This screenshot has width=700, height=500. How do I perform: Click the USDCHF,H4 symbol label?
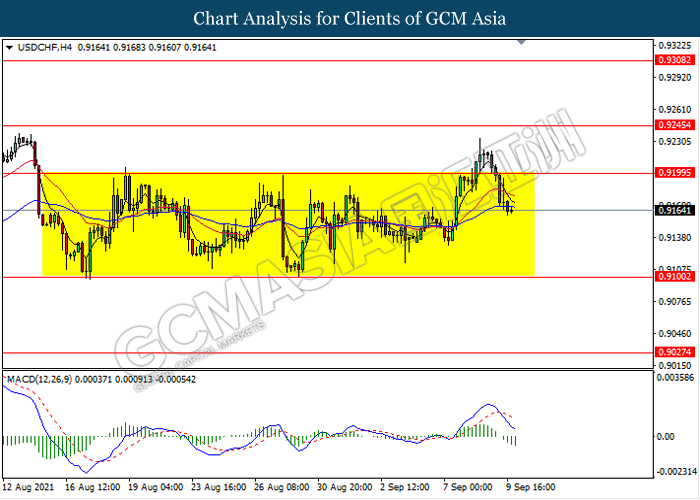[x=39, y=47]
